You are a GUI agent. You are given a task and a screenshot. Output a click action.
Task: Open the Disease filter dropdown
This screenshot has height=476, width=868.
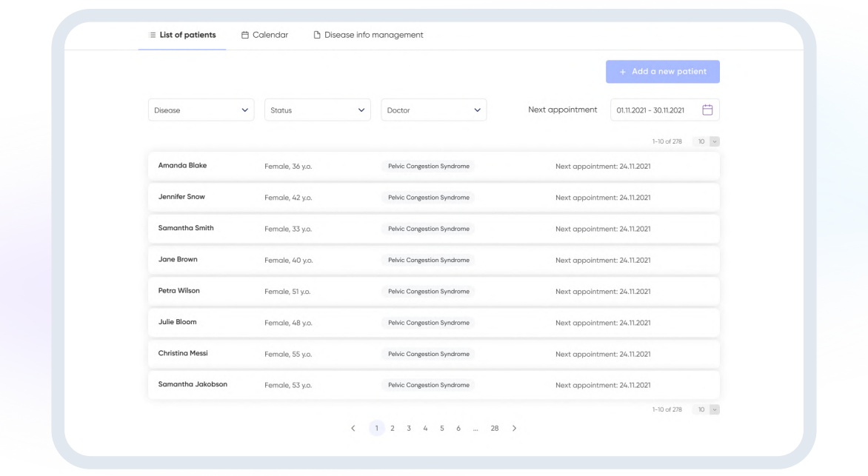click(x=201, y=110)
